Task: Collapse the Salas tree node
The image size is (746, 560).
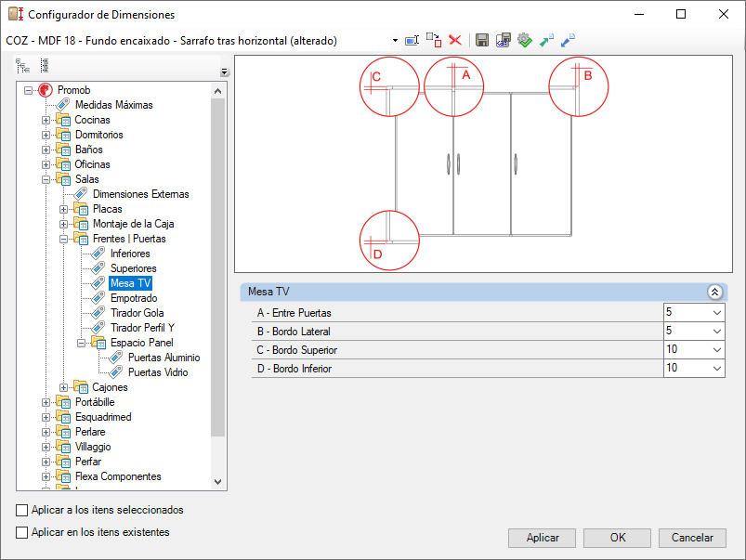Action: [x=46, y=179]
